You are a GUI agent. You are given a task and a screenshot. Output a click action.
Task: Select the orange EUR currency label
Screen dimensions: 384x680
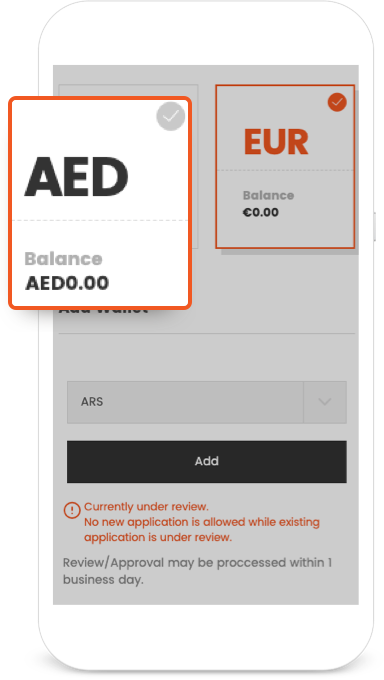pos(276,142)
